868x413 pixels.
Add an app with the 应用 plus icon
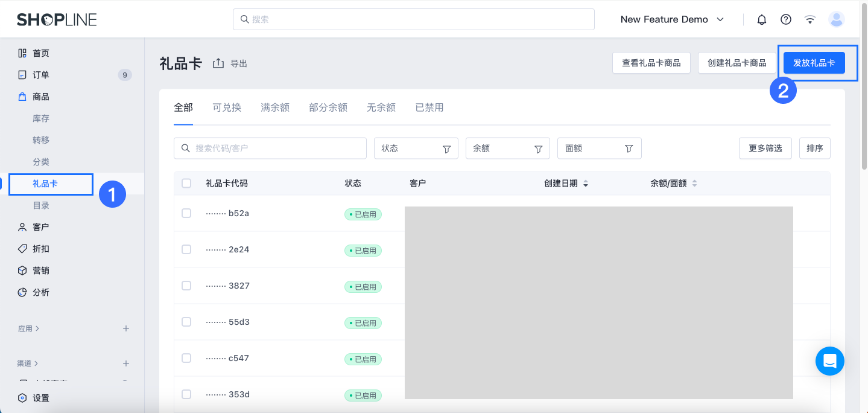tap(126, 328)
